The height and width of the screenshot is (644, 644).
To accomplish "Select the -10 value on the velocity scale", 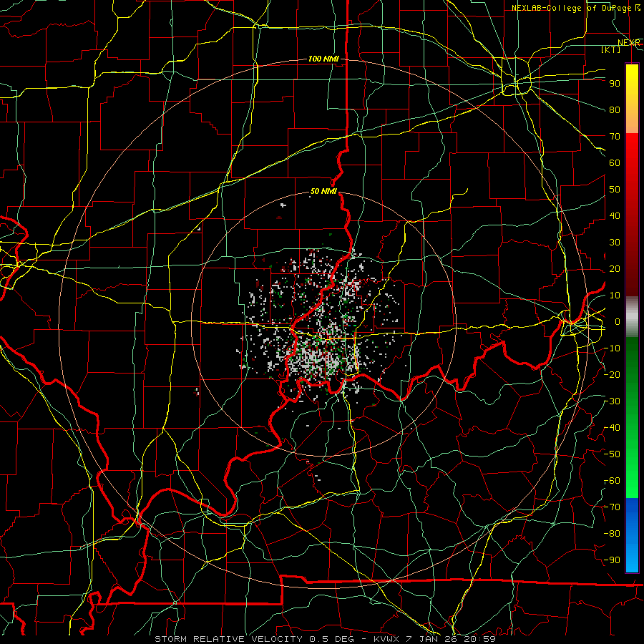I will point(613,348).
